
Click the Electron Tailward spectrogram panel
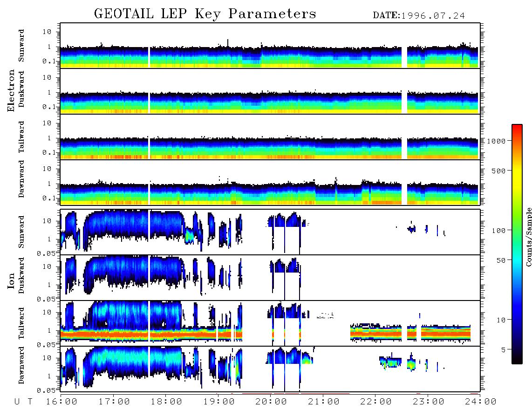coord(270,137)
